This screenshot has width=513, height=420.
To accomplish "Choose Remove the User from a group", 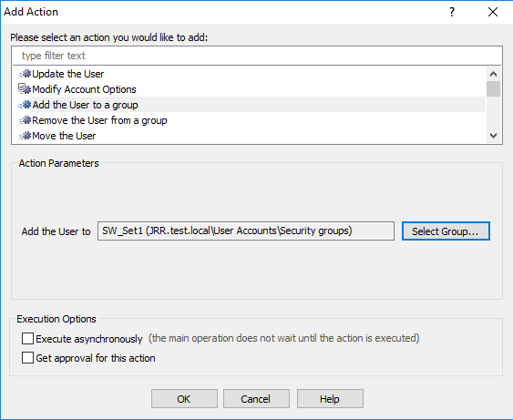I will [x=99, y=120].
